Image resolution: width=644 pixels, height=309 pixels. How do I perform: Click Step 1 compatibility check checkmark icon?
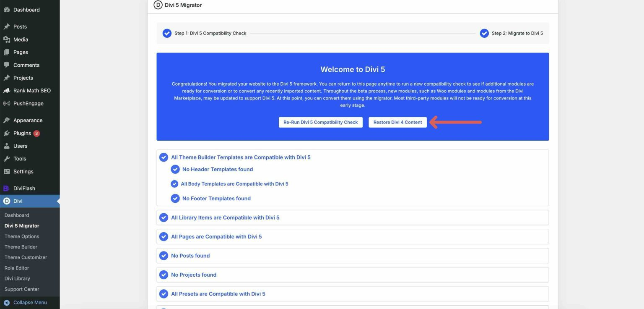point(167,33)
